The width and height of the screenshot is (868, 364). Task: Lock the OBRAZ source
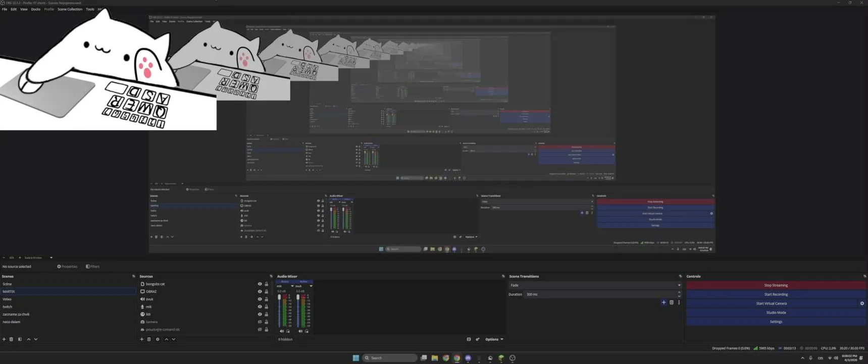[x=267, y=292]
